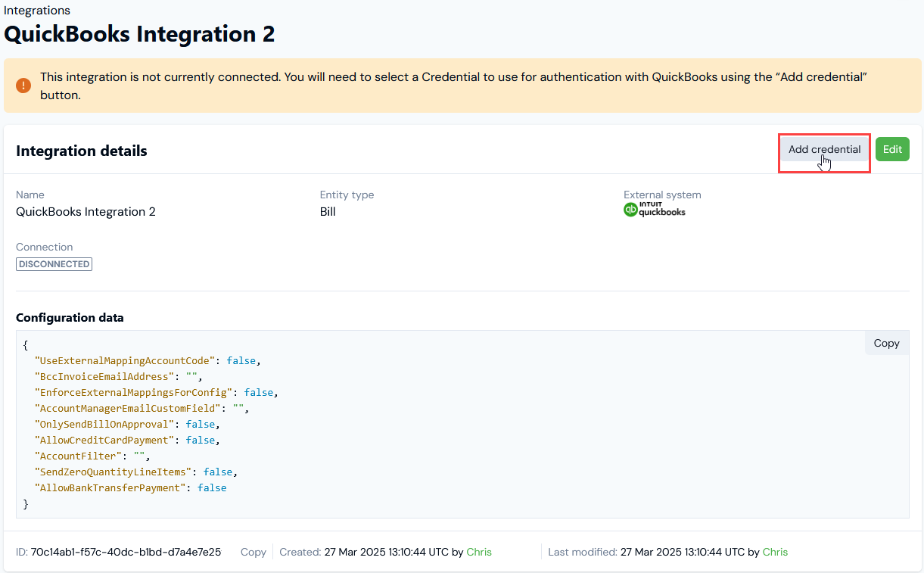924x573 pixels.
Task: Select the Last modified timestamp
Action: 682,552
